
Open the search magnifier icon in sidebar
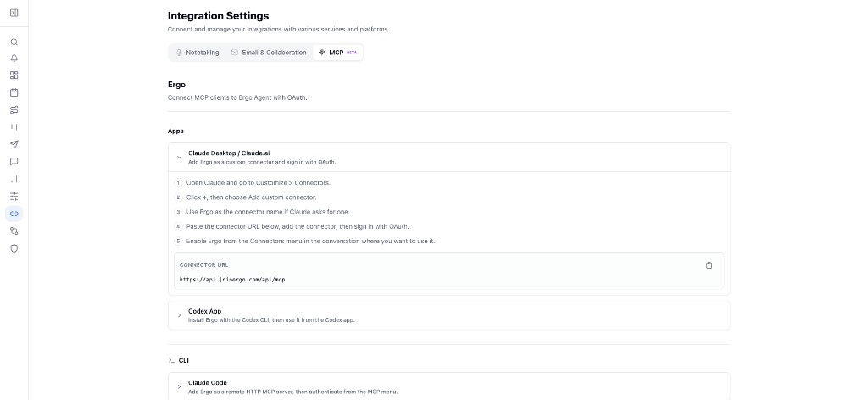14,42
